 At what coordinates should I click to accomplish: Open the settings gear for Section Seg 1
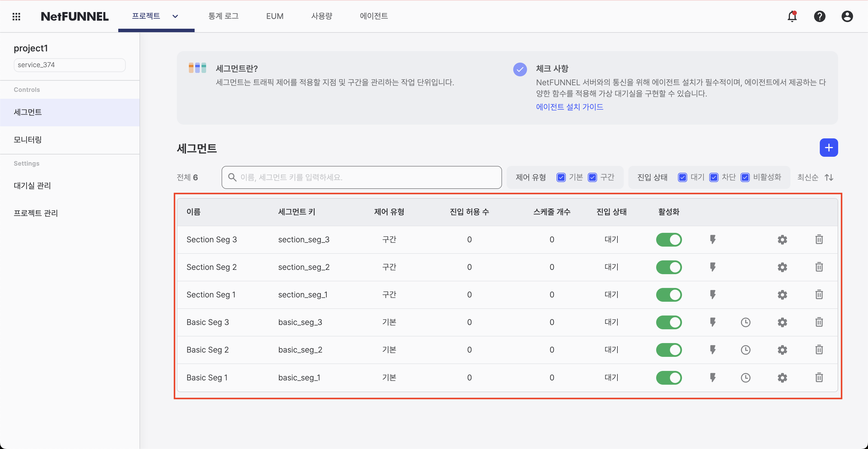coord(782,295)
